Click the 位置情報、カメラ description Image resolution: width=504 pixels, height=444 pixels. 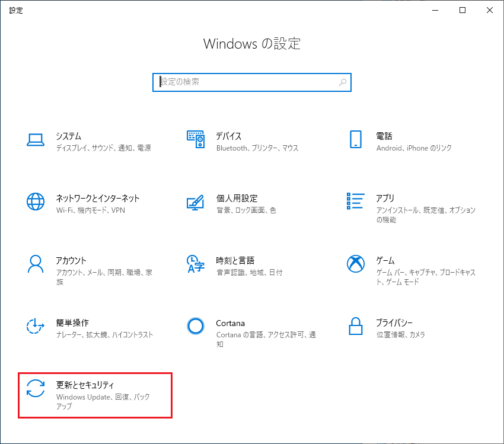[x=400, y=335]
